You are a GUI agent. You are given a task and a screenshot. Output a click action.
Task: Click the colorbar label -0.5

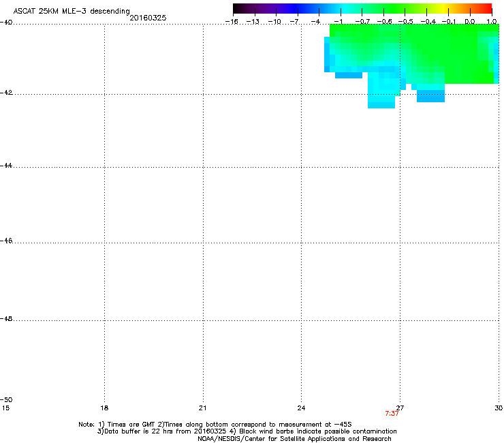[405, 22]
